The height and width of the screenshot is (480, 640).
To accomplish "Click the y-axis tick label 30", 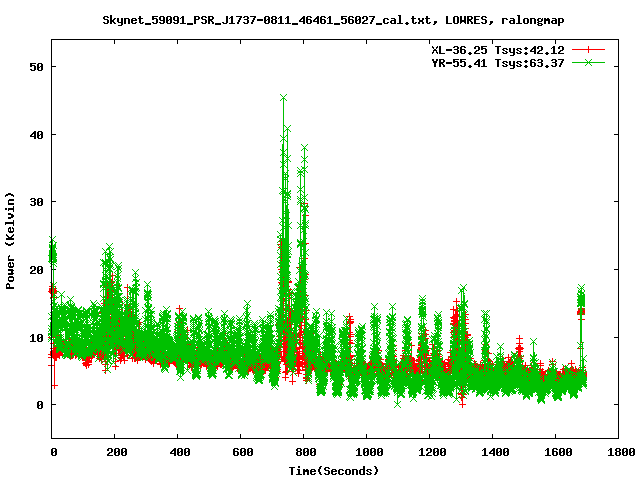I will tap(36, 202).
